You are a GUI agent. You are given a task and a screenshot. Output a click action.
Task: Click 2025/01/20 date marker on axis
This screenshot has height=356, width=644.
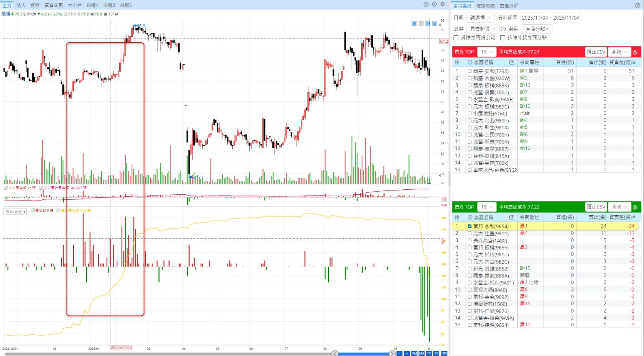[x=121, y=347]
